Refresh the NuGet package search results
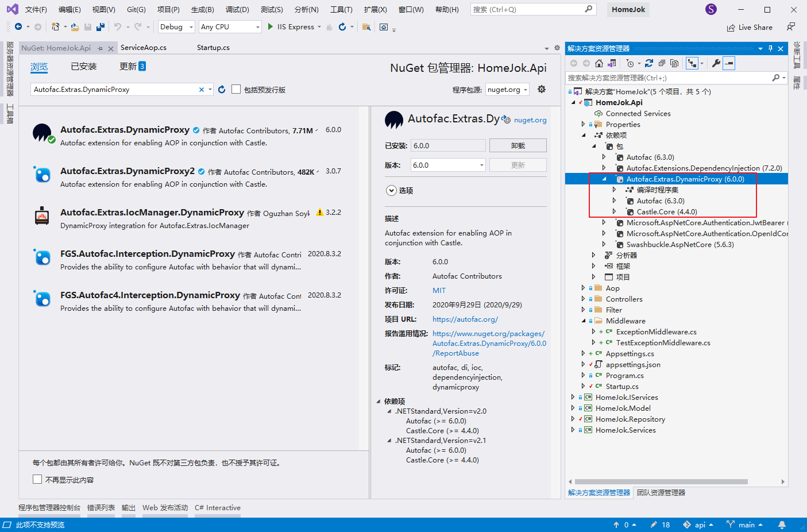Viewport: 807px width, 532px height. pyautogui.click(x=222, y=90)
